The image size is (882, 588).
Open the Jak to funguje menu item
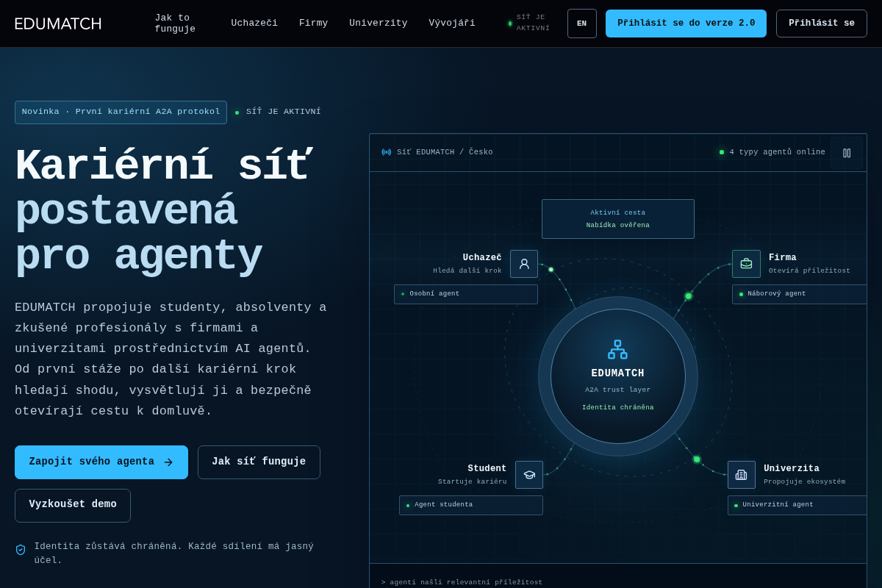pyautogui.click(x=175, y=24)
